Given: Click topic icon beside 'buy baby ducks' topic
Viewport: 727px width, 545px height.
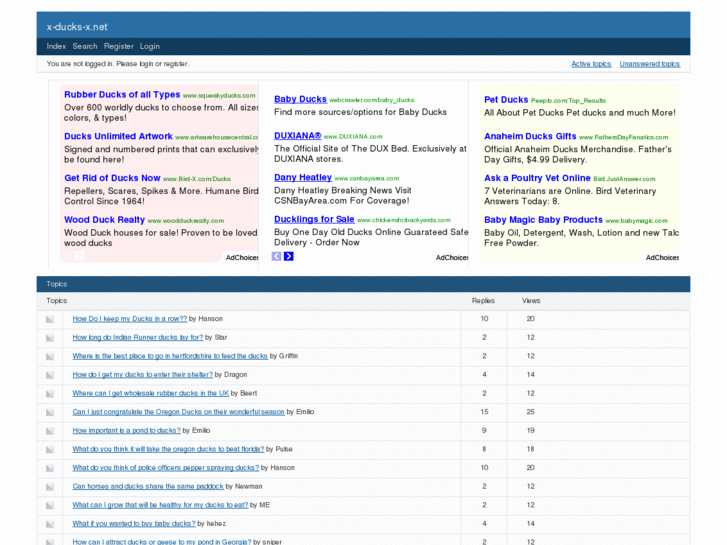Looking at the screenshot, I should pyautogui.click(x=50, y=524).
